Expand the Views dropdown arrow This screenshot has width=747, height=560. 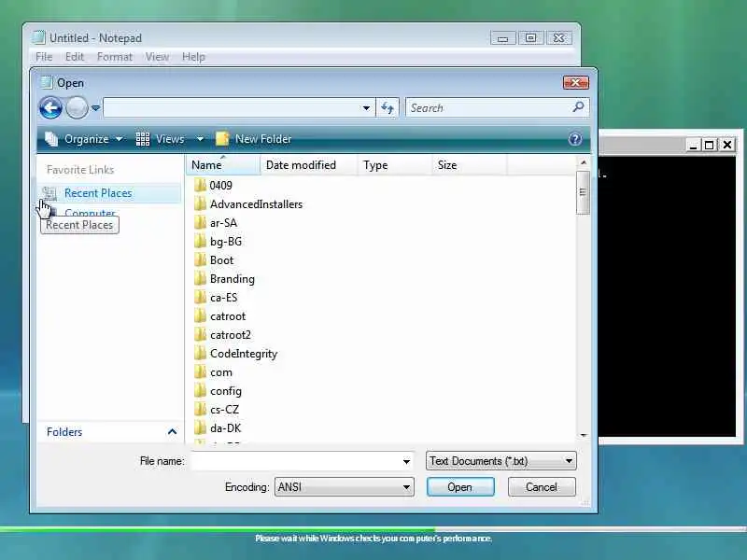(x=200, y=139)
